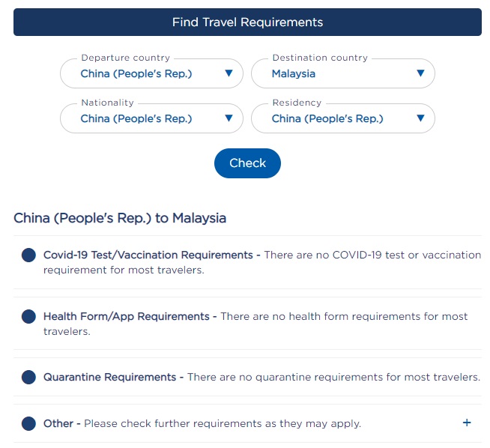This screenshot has width=490, height=448.
Task: Select the Covid-19 Test/Vaccination Requirements heading
Action: click(151, 255)
